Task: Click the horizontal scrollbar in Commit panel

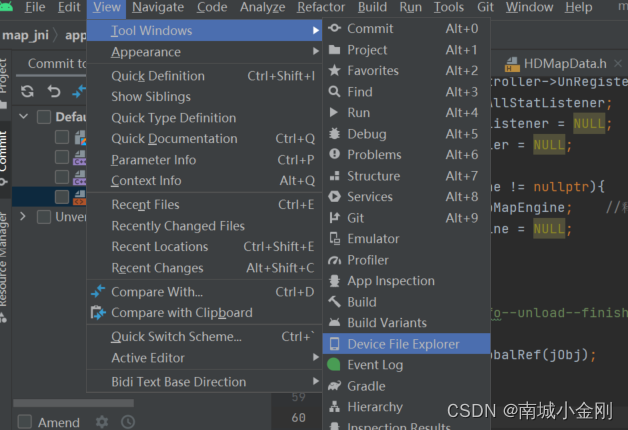Action: 73,403
